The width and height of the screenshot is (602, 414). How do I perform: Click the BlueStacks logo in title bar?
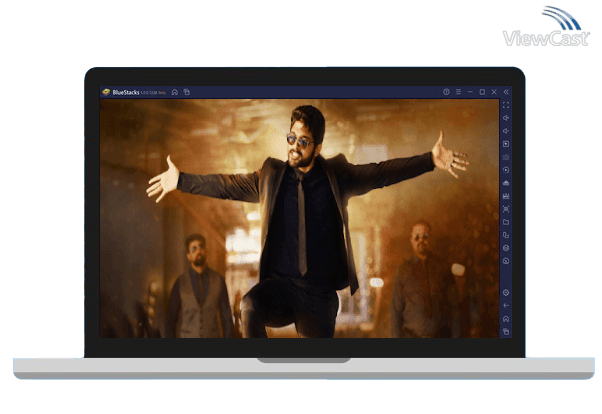tap(106, 92)
